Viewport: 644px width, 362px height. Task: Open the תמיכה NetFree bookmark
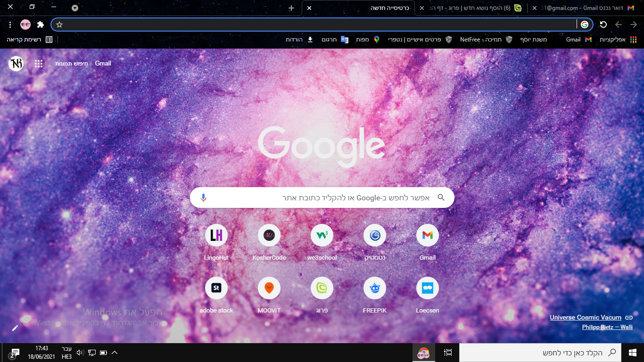[x=486, y=40]
